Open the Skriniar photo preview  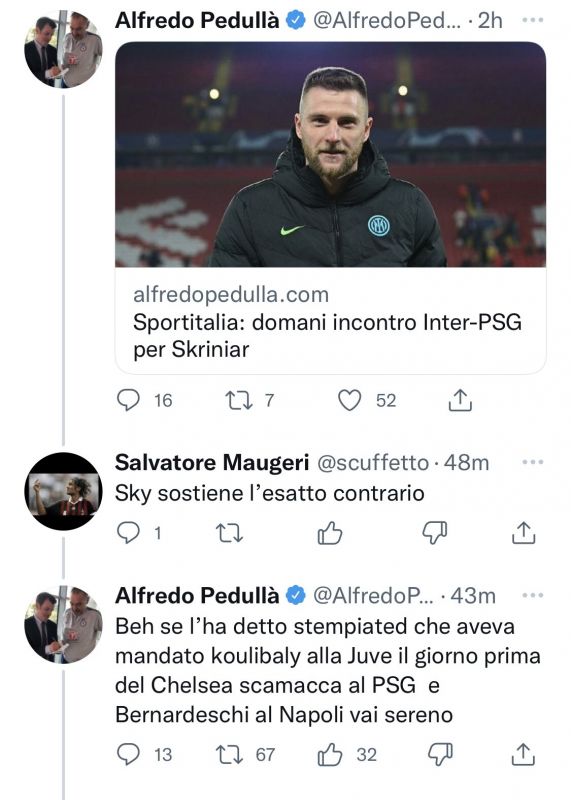pyautogui.click(x=331, y=155)
